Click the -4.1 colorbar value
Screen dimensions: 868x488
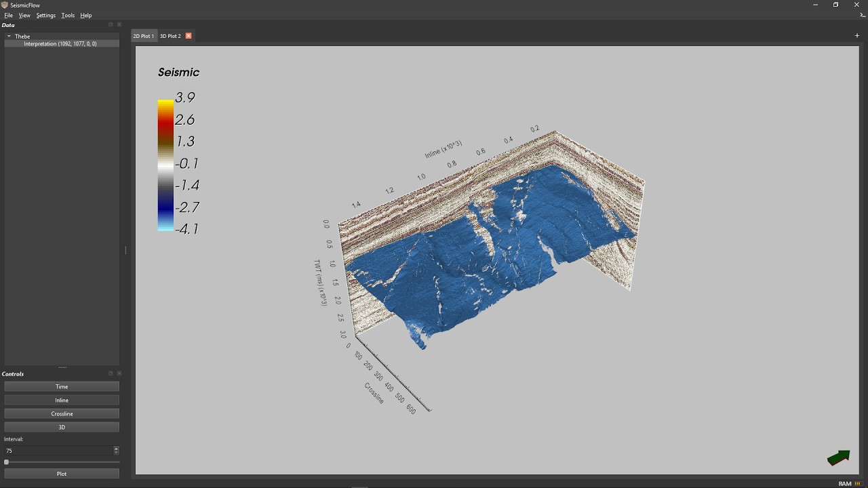point(187,229)
